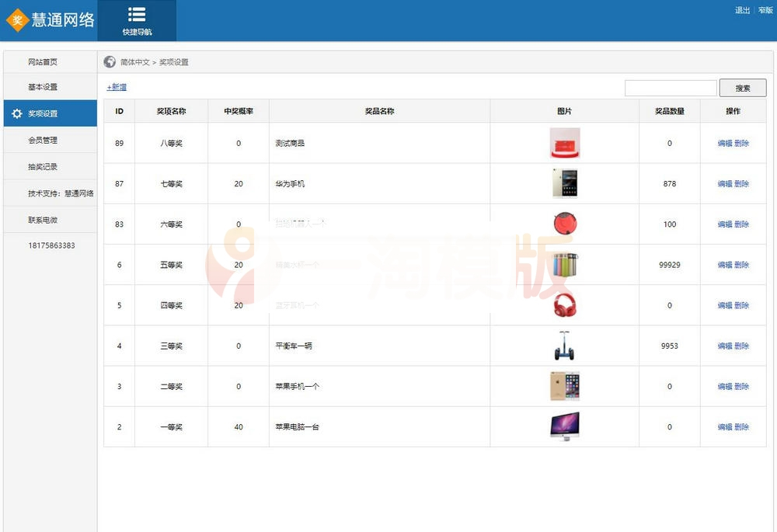The image size is (777, 532).
Task: Click 编辑 for the 华为手机 row
Action: [x=724, y=183]
